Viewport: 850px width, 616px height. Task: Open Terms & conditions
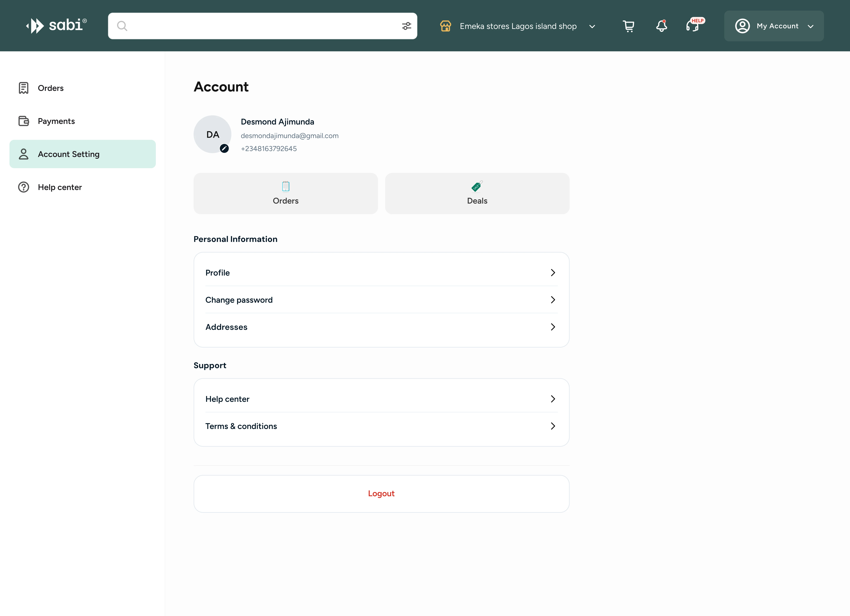pyautogui.click(x=381, y=426)
